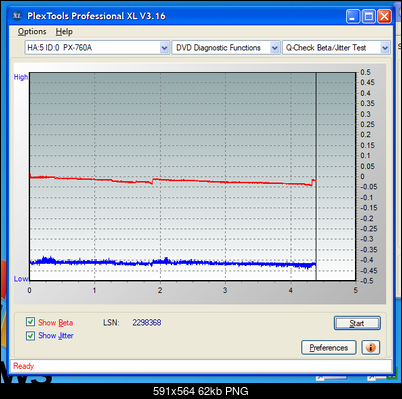Click the Ready status text

[24, 366]
